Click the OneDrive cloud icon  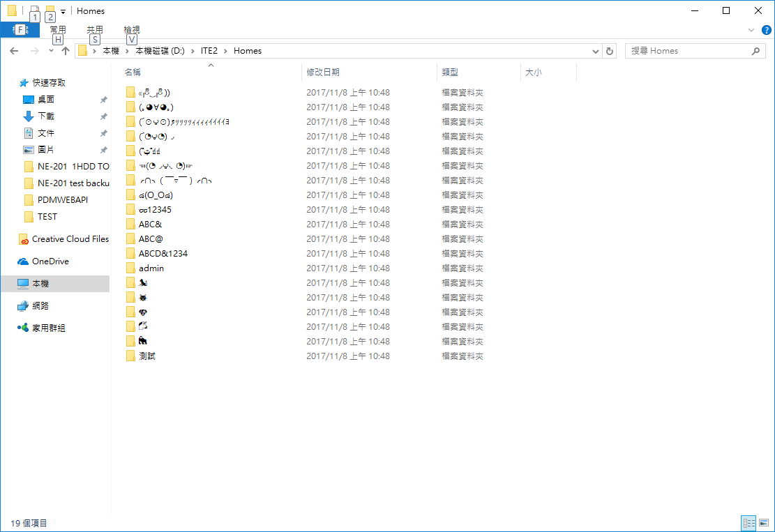point(23,261)
